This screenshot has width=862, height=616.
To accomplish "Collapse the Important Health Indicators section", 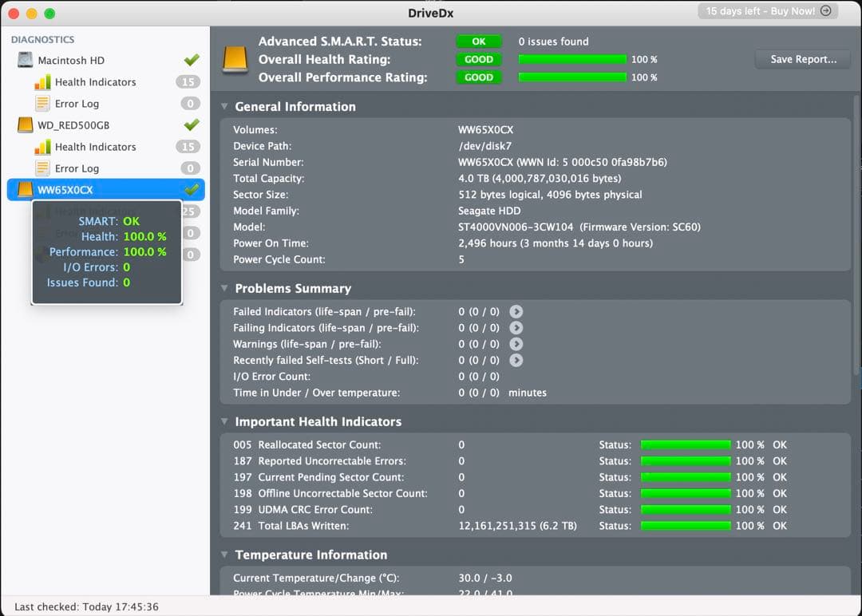I will pos(224,421).
